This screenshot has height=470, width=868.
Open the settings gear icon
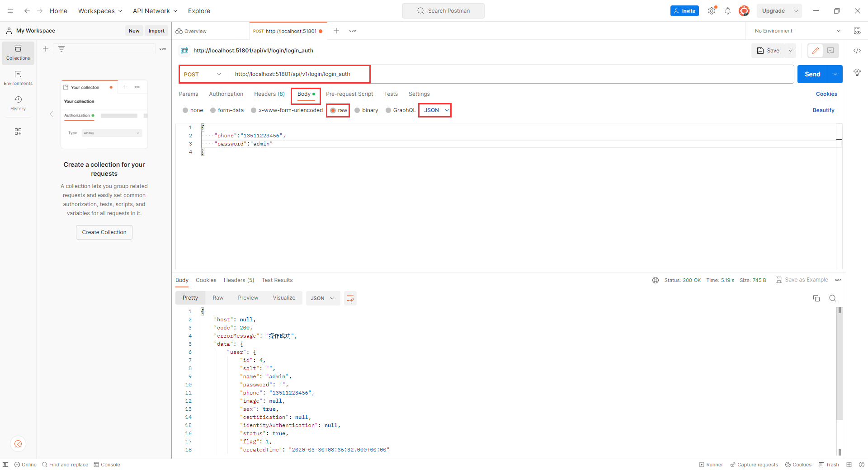(712, 11)
